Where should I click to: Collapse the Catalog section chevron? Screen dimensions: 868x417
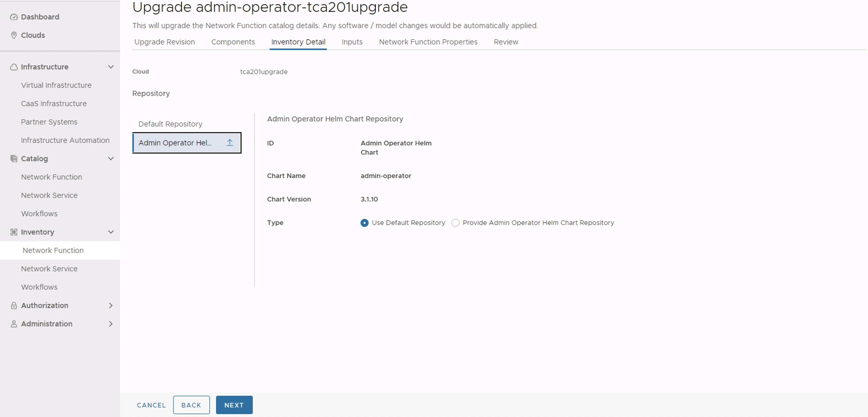coord(111,159)
